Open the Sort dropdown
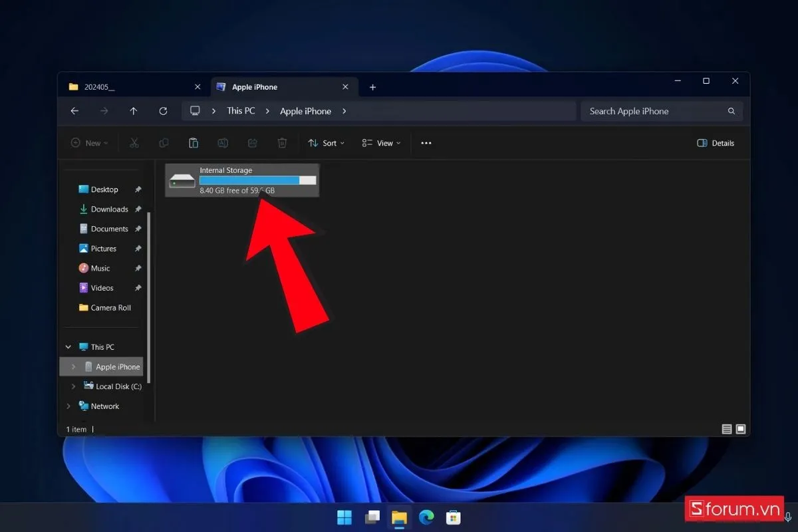This screenshot has height=532, width=798. pyautogui.click(x=326, y=143)
